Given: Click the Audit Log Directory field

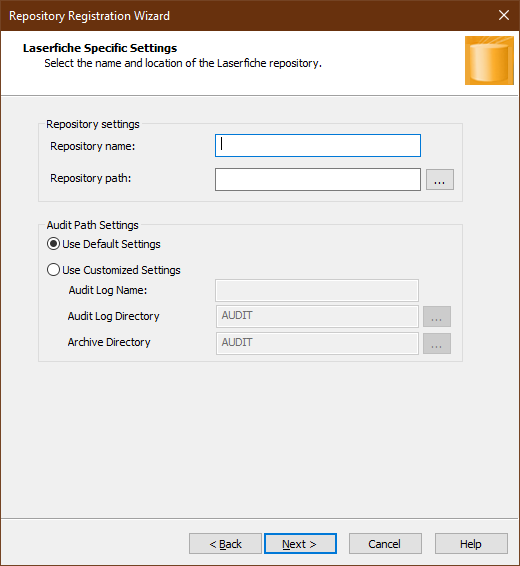Looking at the screenshot, I should 317,317.
